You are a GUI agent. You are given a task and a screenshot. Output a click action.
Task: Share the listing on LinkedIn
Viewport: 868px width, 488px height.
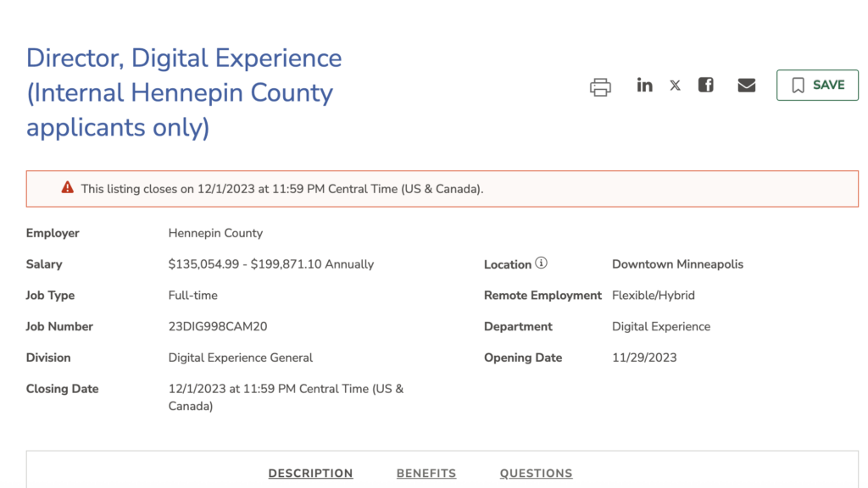(x=645, y=85)
